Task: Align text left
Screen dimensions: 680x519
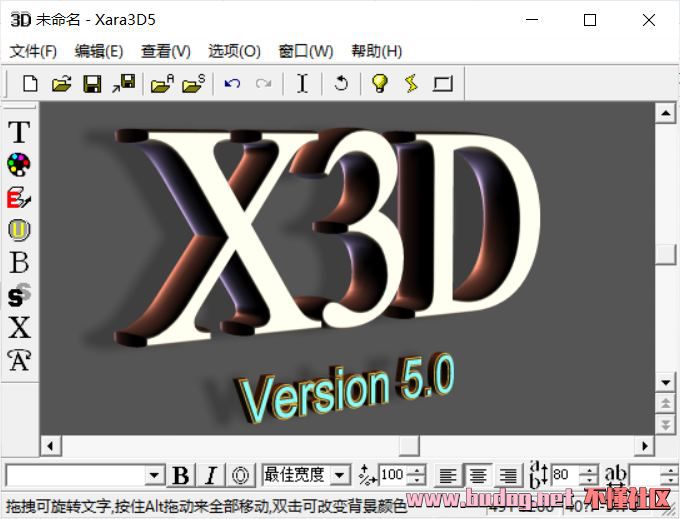Action: coord(447,475)
